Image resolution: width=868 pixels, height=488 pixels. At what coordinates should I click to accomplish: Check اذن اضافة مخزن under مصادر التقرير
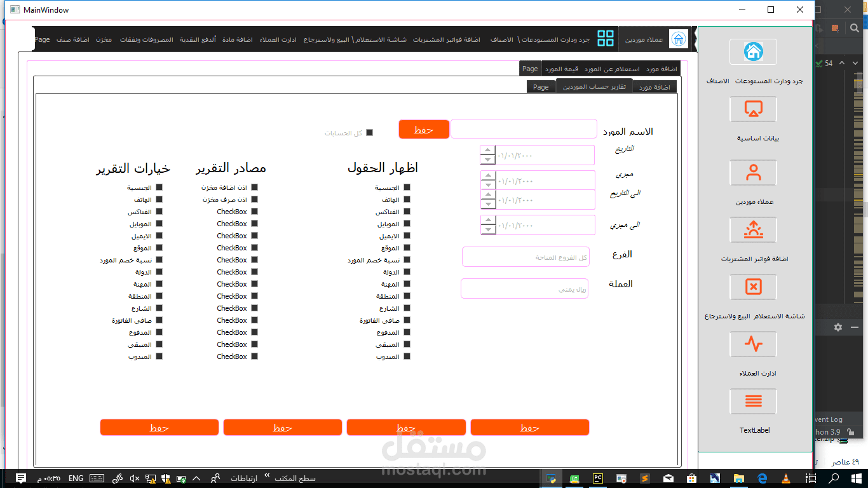(254, 187)
